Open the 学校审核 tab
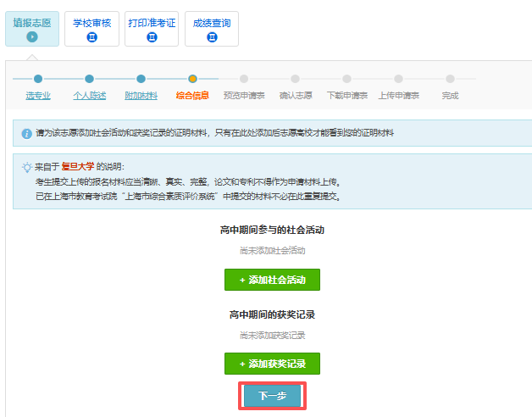 point(92,29)
